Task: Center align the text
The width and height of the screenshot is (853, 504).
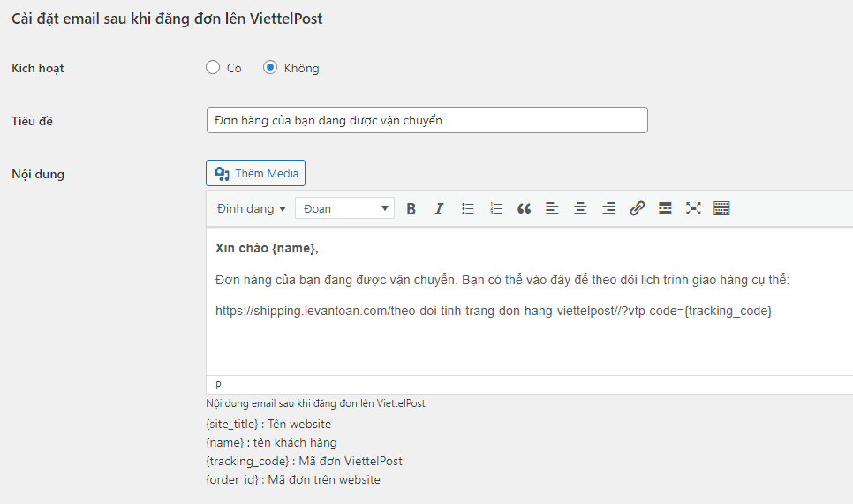Action: (x=580, y=209)
